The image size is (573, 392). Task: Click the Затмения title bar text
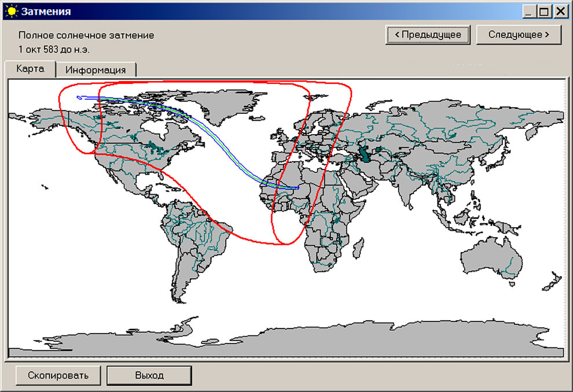(46, 11)
